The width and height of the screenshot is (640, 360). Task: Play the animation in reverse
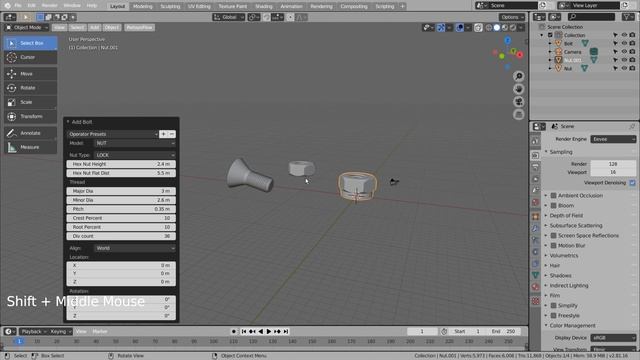tap(260, 331)
